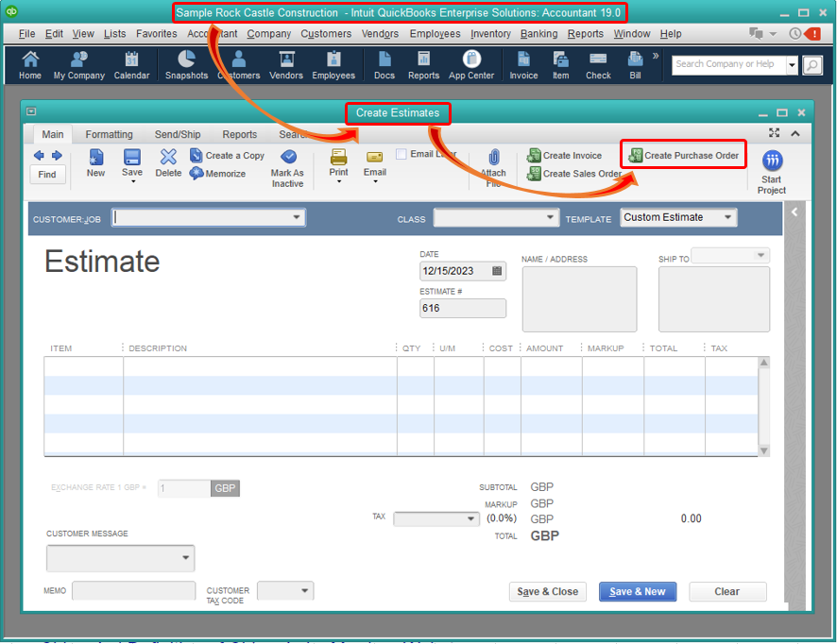837x644 pixels.
Task: Open the Home icon in the icon bar
Action: (30, 64)
